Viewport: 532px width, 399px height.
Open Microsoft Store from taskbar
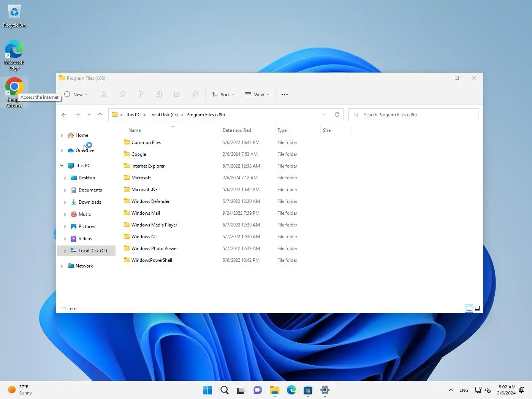tap(308, 390)
